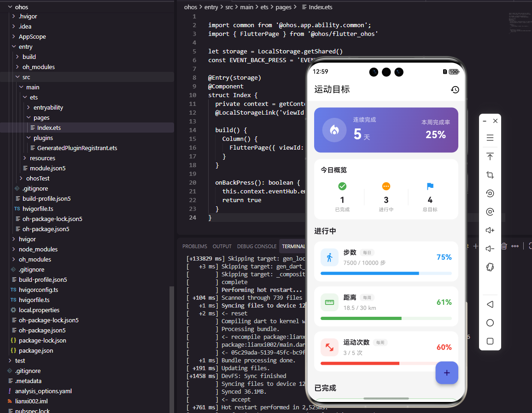Switch to the OUTPUT tab
532x413 pixels.
(222, 246)
